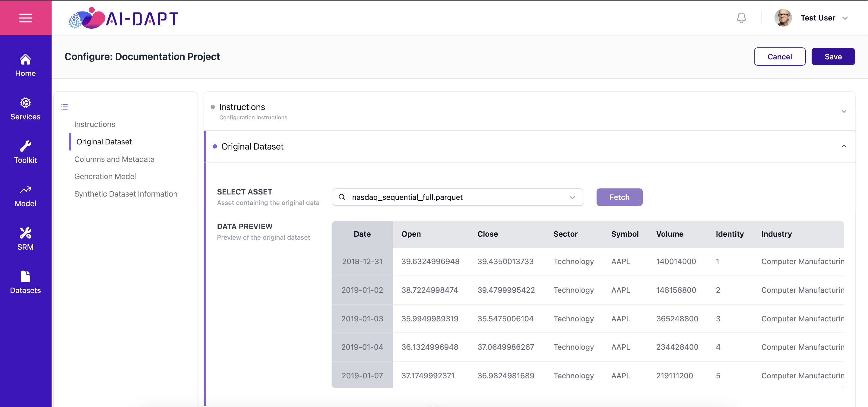868x407 pixels.
Task: Click the Test User avatar
Action: point(783,18)
